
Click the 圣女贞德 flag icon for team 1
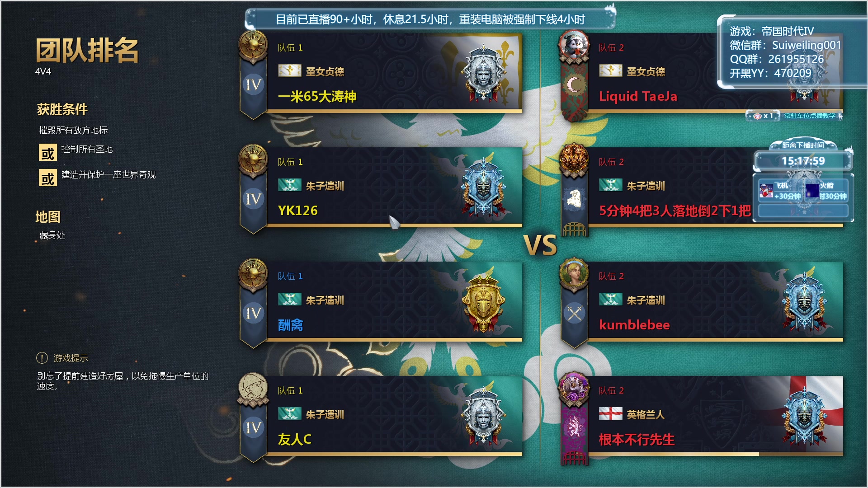pos(289,70)
